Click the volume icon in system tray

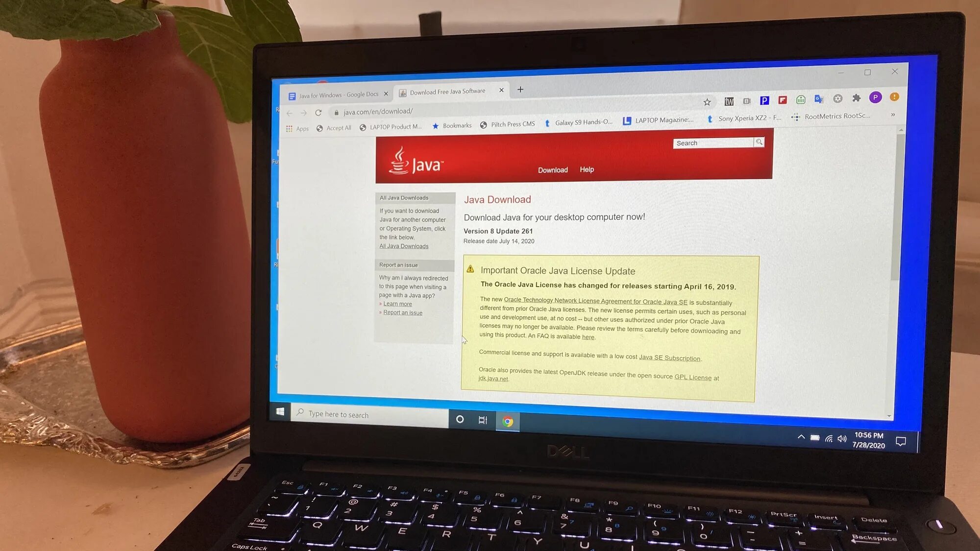[x=841, y=438]
